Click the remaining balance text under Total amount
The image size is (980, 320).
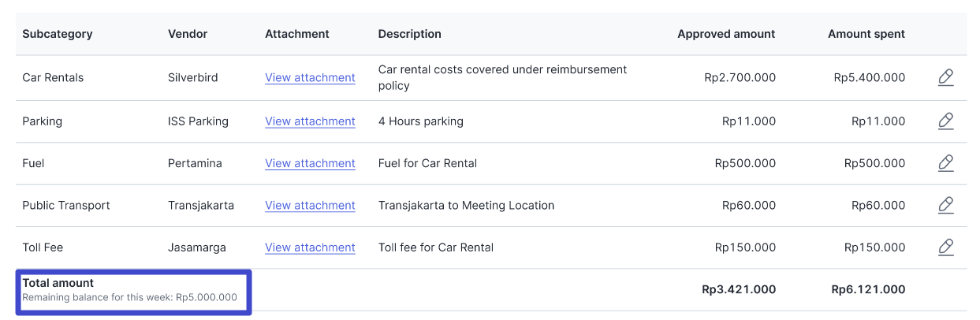point(129,298)
